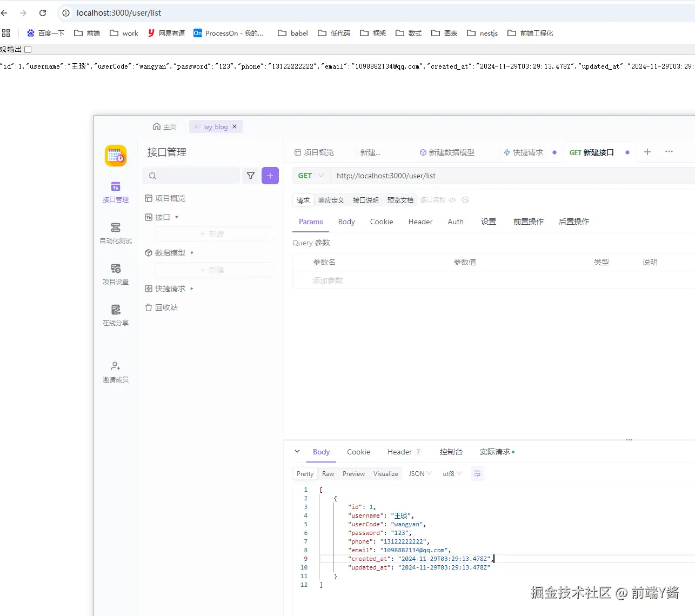Open the work bookmark folder
The width and height of the screenshot is (695, 616).
pos(124,33)
